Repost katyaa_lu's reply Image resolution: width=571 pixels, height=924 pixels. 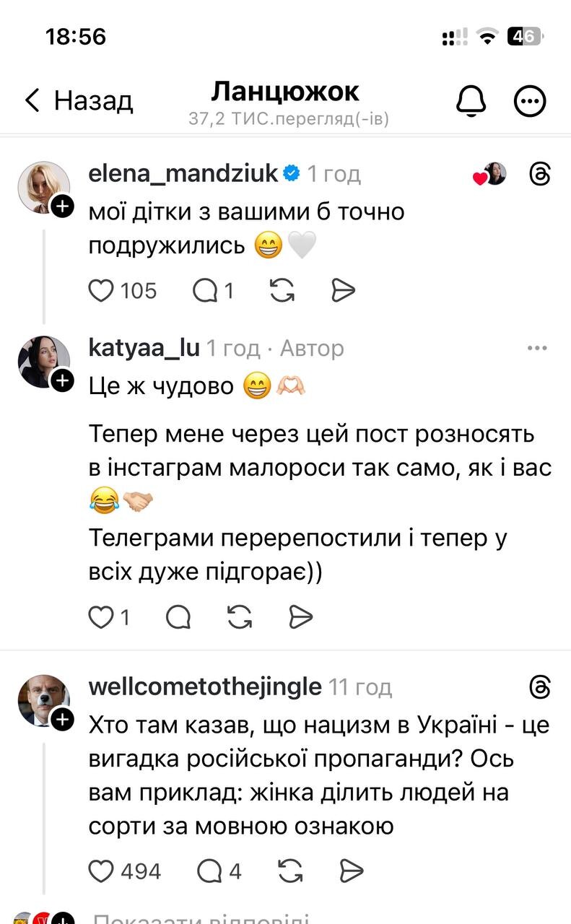(x=239, y=617)
